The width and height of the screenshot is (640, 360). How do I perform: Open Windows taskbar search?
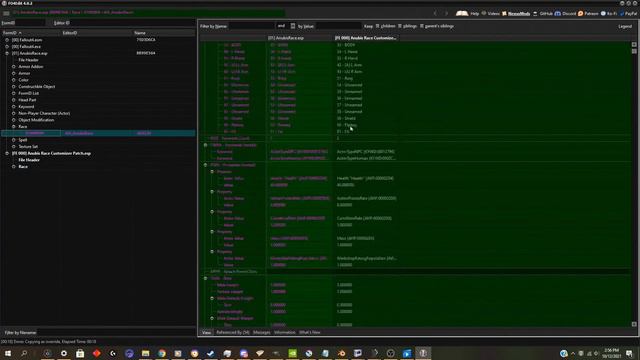24,353
